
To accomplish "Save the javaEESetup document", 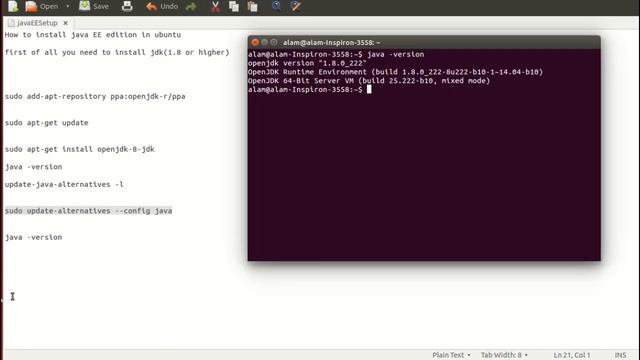I will coord(94,6).
